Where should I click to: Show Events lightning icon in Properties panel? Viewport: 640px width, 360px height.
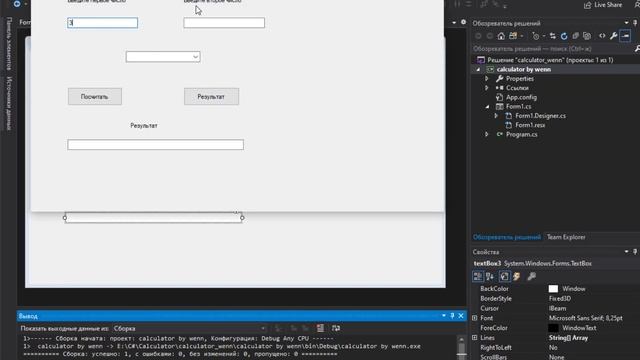pyautogui.click(x=517, y=277)
